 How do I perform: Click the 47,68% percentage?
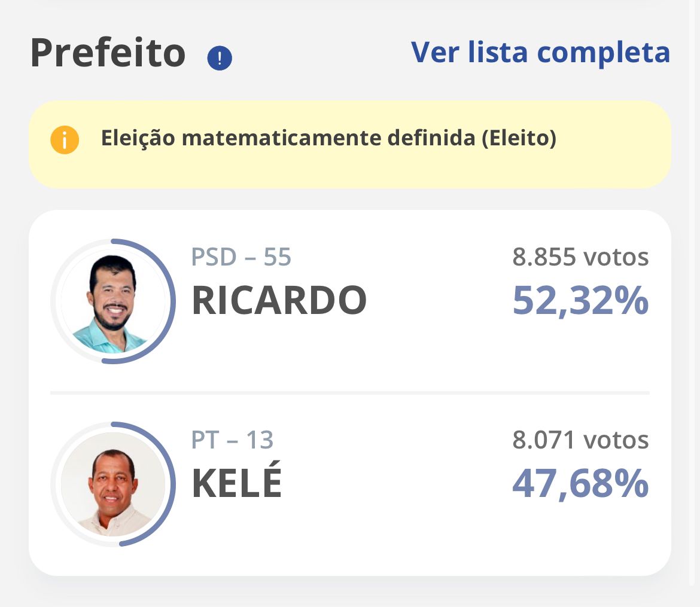tap(580, 483)
